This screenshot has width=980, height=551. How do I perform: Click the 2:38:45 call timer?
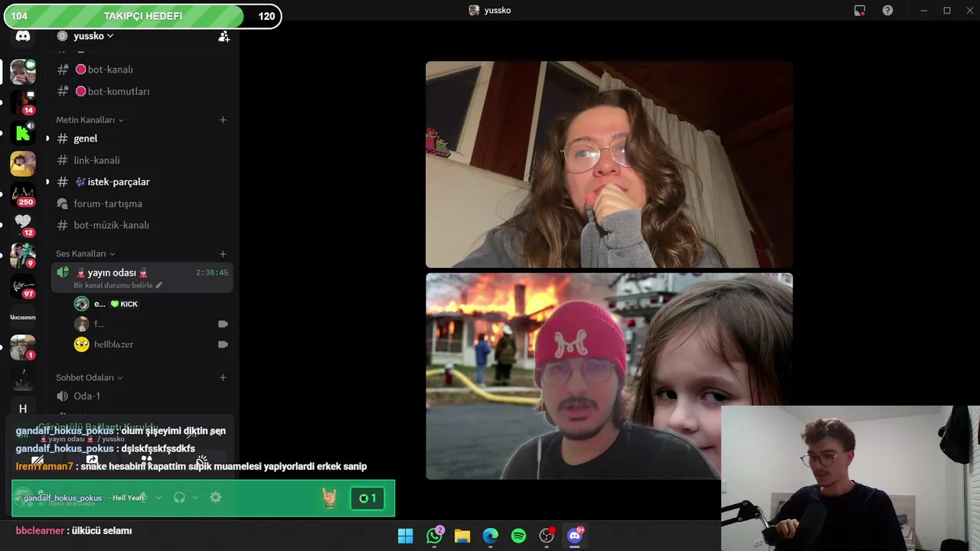point(212,272)
